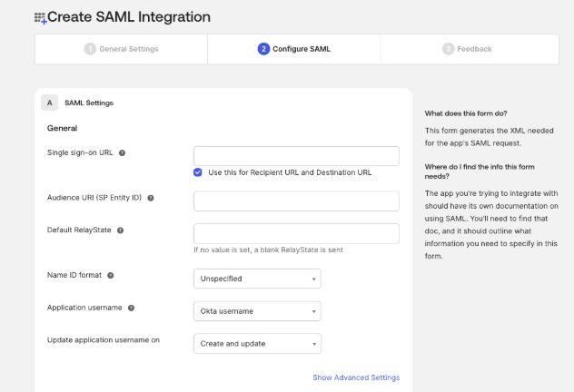Viewport: 574px width, 392px height.
Task: Open the help icon next to Single sign-on URL
Action: [123, 152]
